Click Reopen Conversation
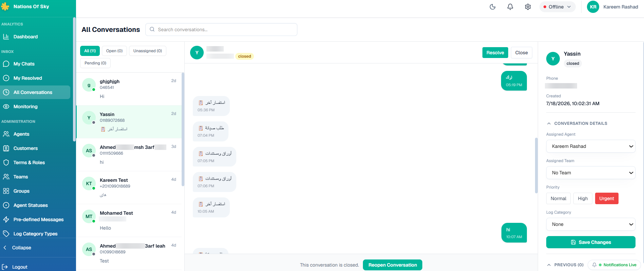The image size is (644, 271). coord(392,265)
